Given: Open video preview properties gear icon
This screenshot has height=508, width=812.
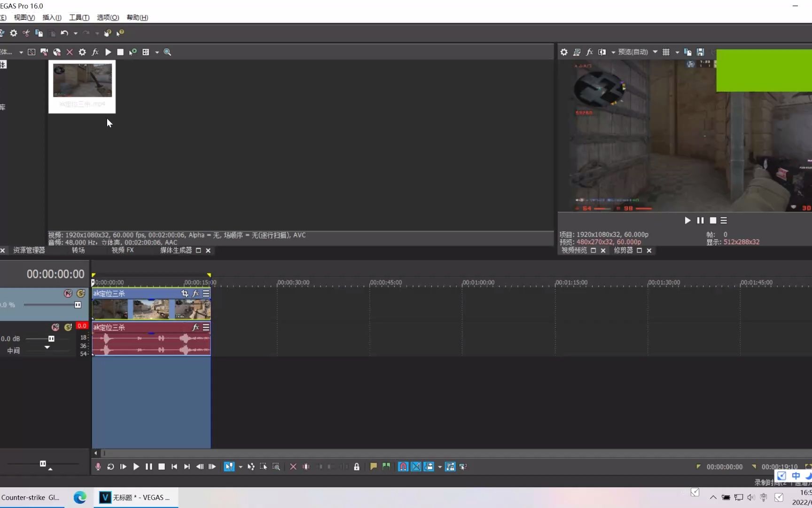Looking at the screenshot, I should 564,52.
